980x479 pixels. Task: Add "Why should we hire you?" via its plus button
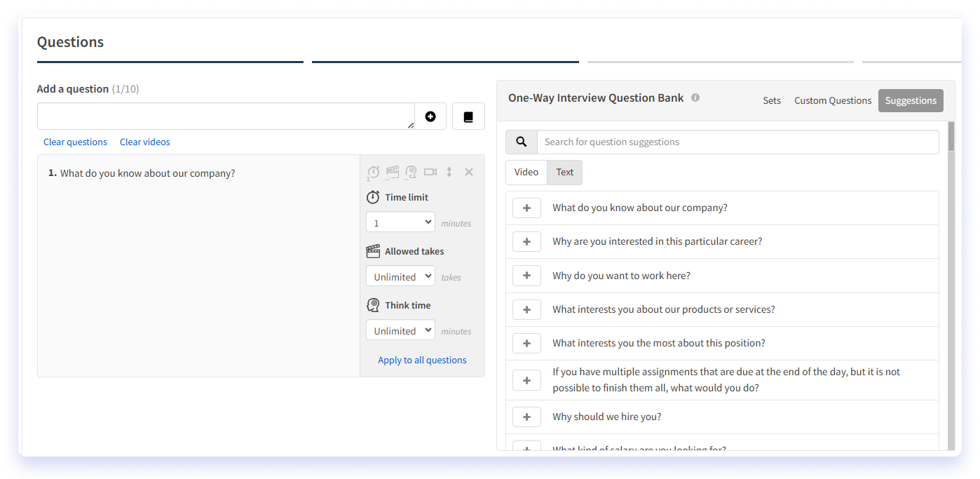526,417
